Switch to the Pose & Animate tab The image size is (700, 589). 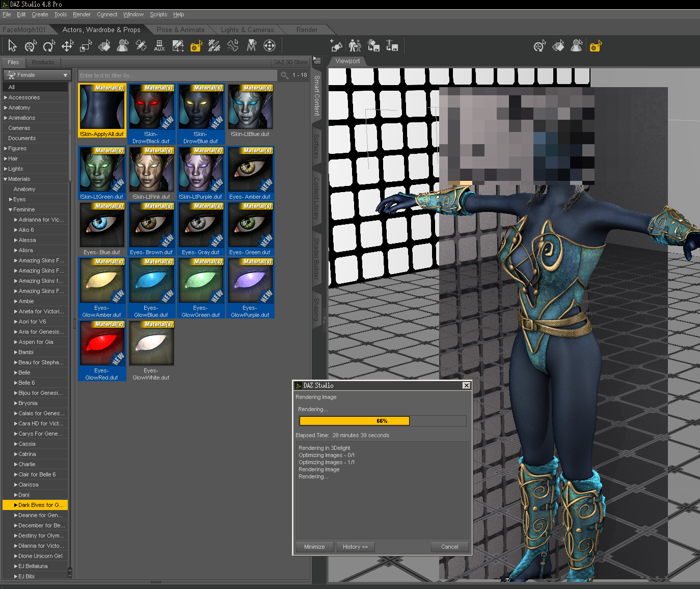(x=181, y=30)
